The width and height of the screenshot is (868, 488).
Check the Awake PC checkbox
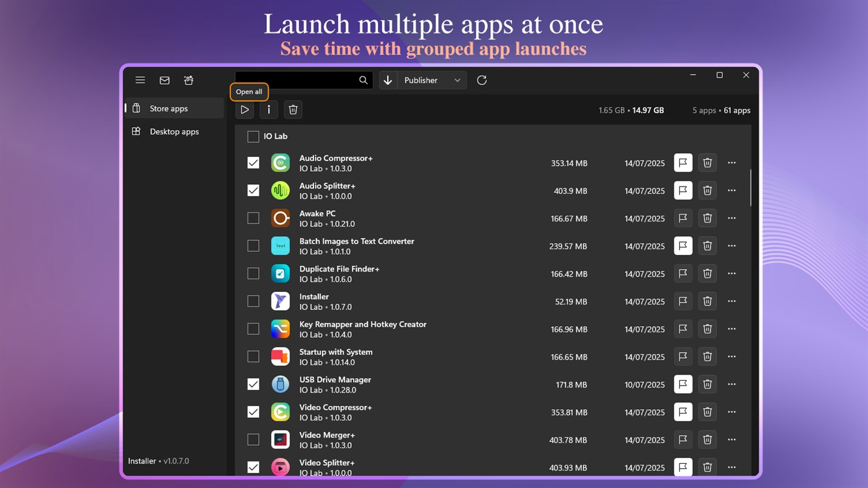pyautogui.click(x=253, y=218)
